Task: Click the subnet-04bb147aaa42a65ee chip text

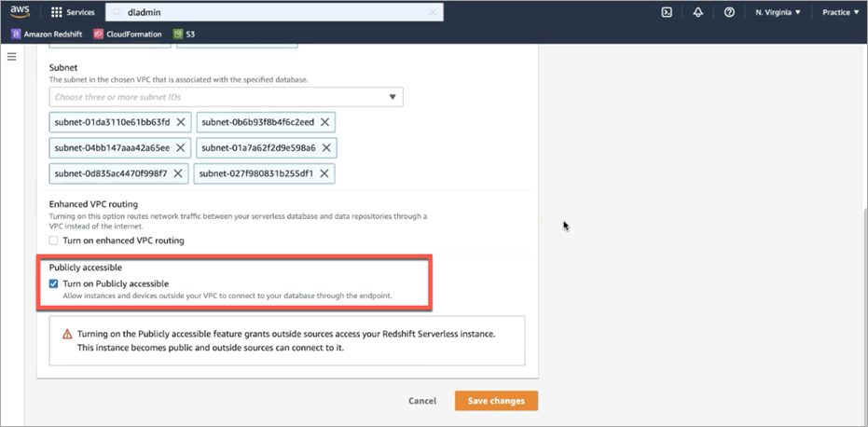Action: 113,148
